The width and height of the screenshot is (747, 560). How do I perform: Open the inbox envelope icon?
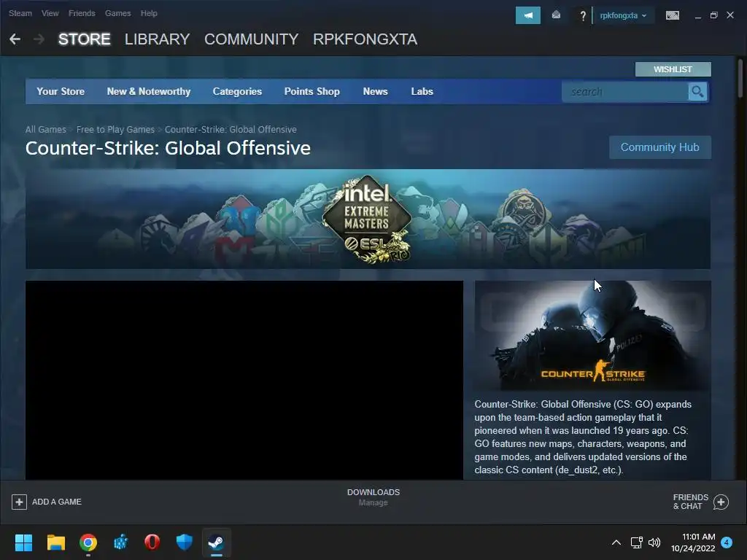[556, 15]
